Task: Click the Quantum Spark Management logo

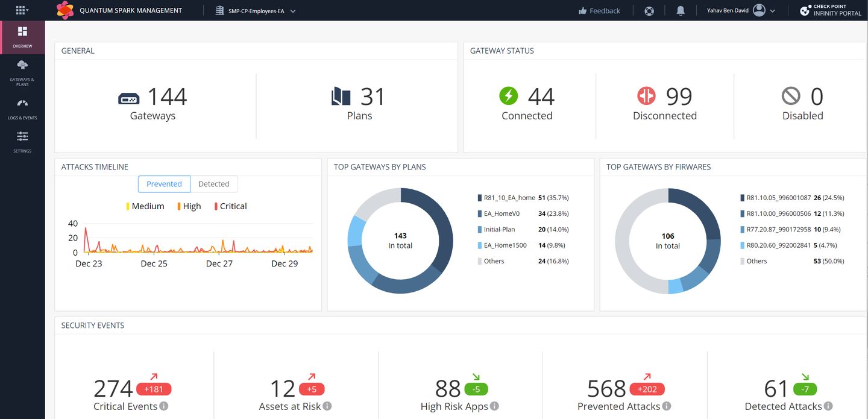Action: [x=65, y=10]
